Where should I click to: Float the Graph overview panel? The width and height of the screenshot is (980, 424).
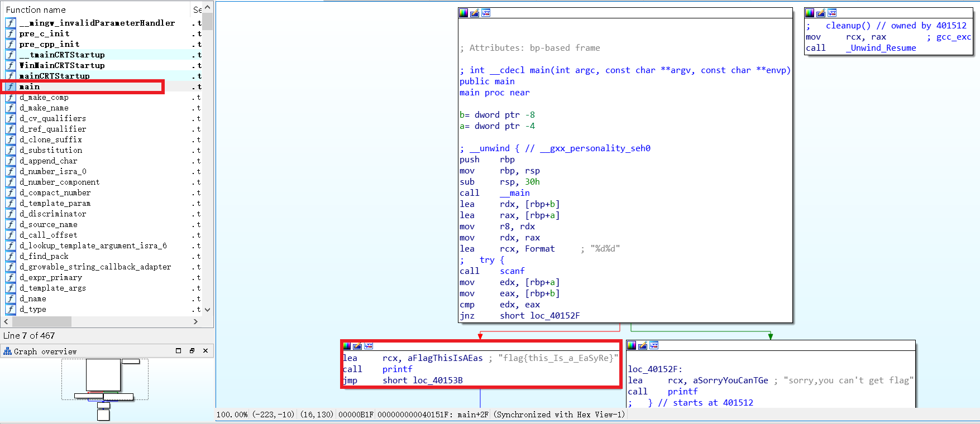coord(179,351)
